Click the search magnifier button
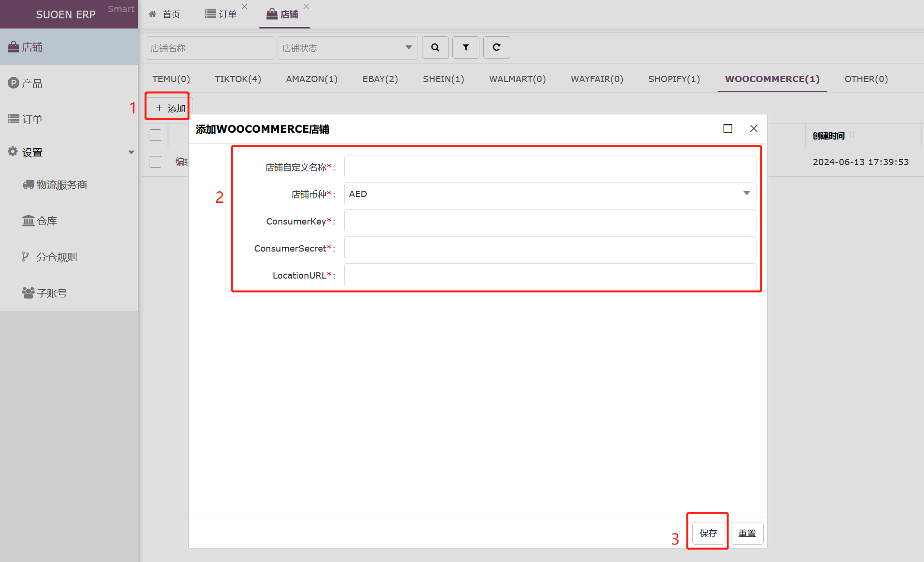This screenshot has width=924, height=562. 435,47
